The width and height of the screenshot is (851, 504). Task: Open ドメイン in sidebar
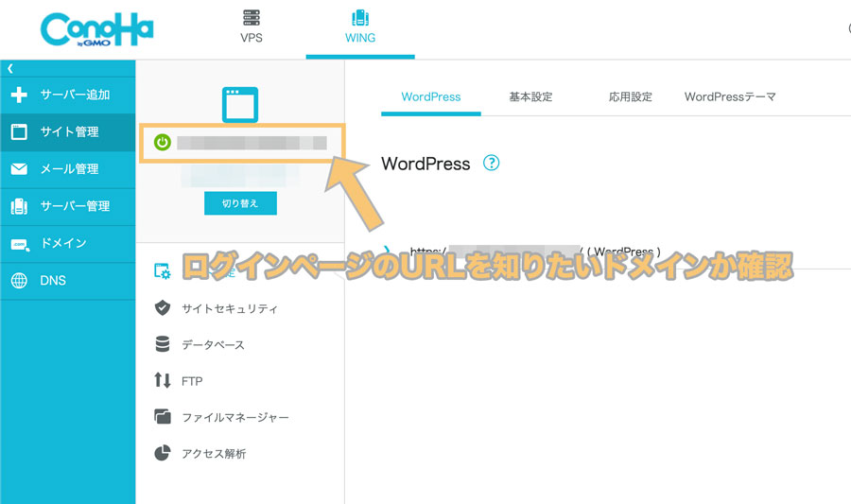tap(68, 244)
